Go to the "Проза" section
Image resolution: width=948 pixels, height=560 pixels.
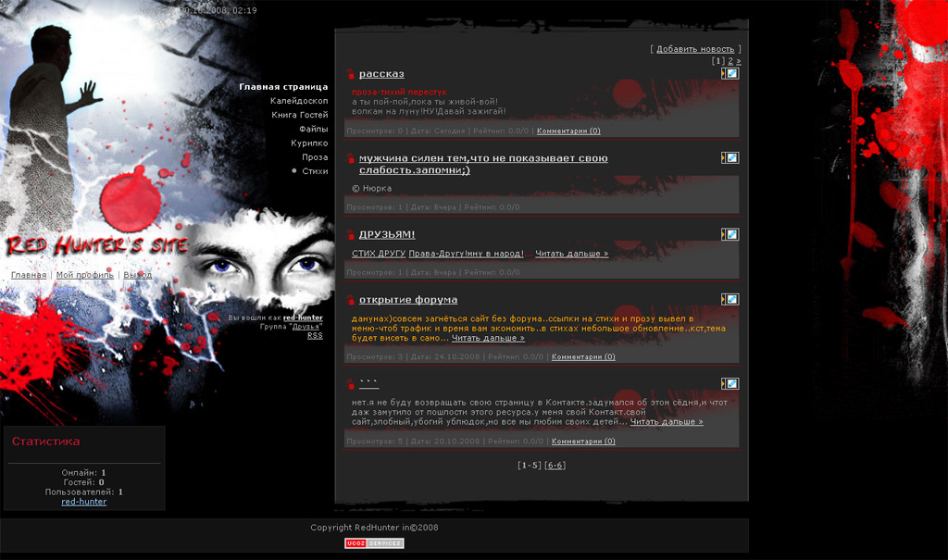coord(315,156)
